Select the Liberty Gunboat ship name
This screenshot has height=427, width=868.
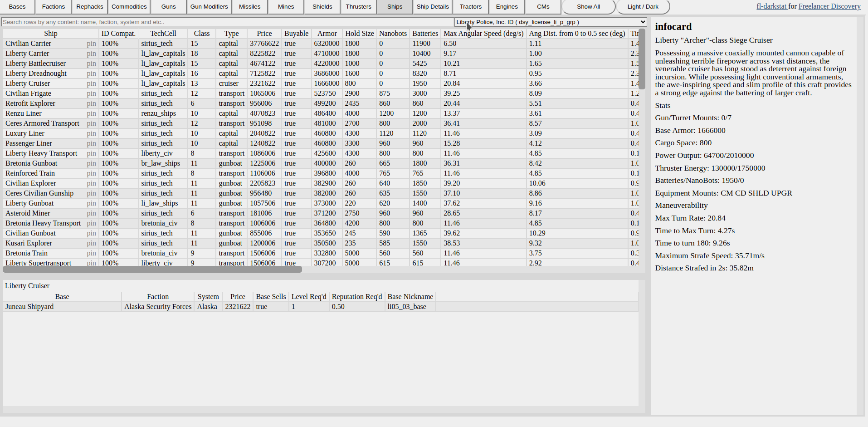pos(29,203)
